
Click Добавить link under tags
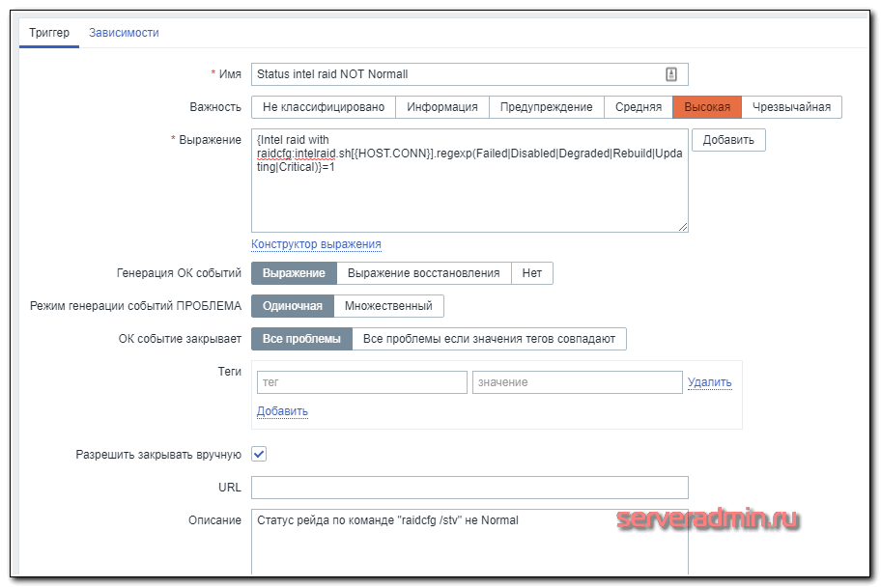coord(282,411)
